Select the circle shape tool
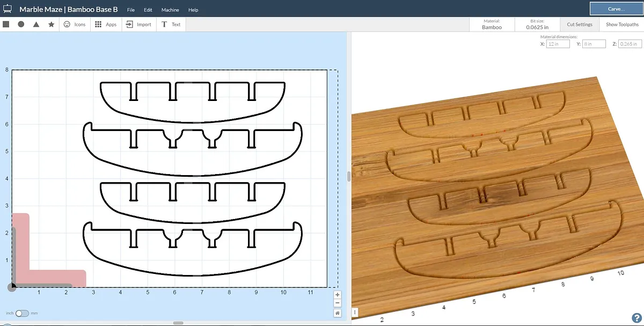 (21, 24)
